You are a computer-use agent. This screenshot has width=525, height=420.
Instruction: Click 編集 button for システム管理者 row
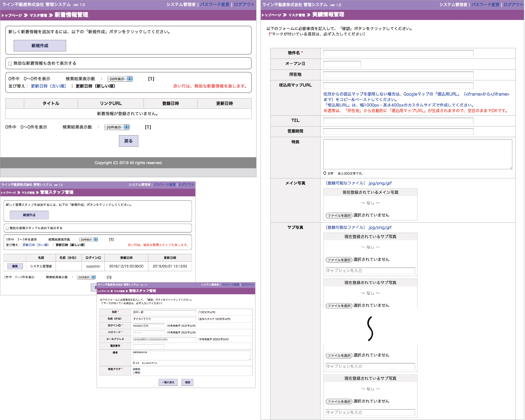coord(15,266)
